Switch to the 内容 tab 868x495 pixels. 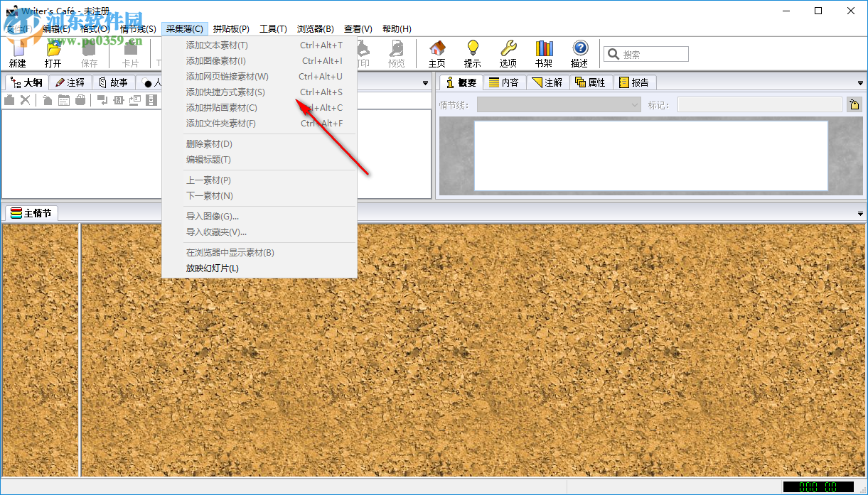(x=505, y=82)
